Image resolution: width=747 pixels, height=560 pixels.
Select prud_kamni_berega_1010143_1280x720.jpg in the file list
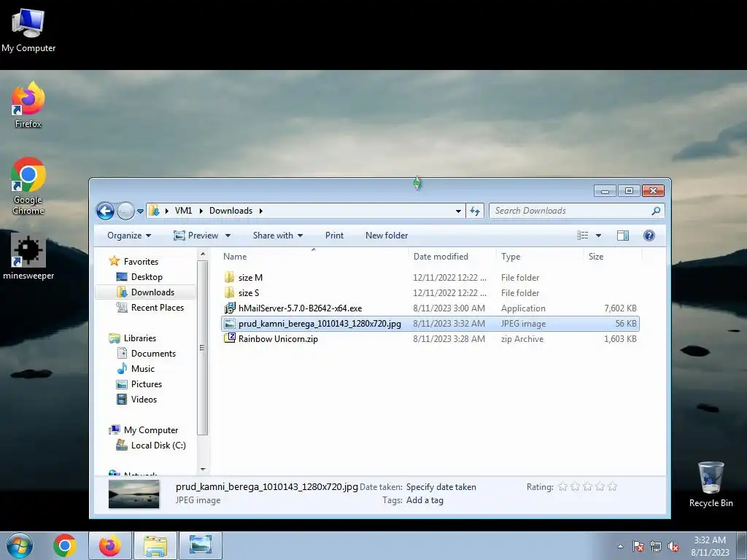point(430,323)
